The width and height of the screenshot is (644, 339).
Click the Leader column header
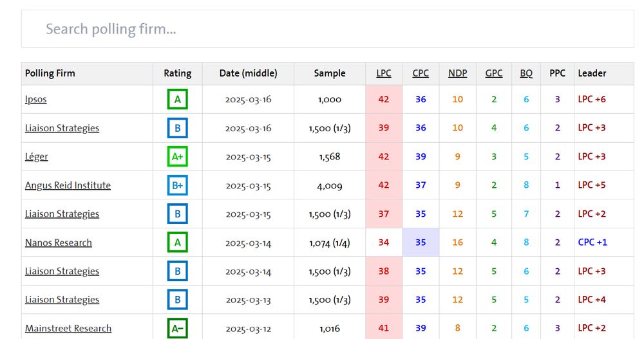(x=592, y=73)
